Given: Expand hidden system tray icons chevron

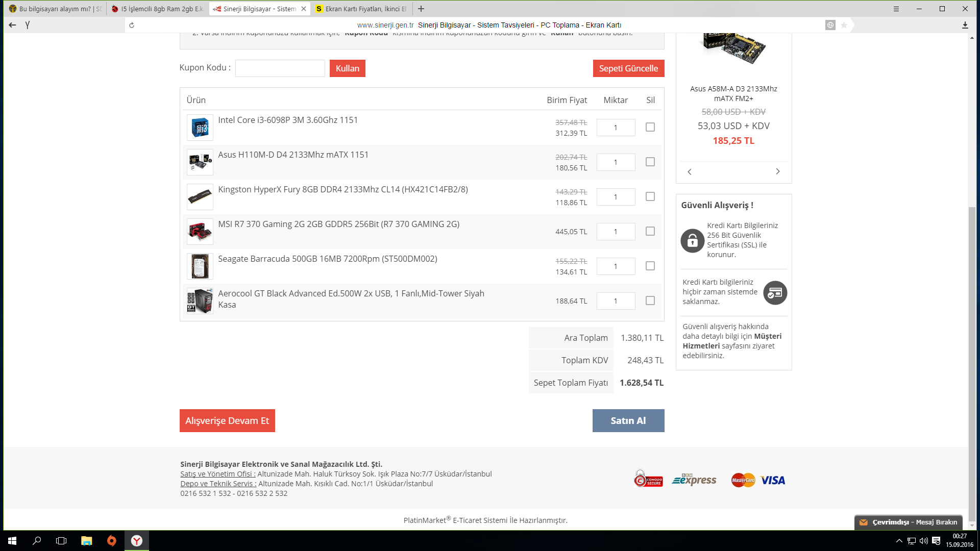Looking at the screenshot, I should click(x=899, y=541).
